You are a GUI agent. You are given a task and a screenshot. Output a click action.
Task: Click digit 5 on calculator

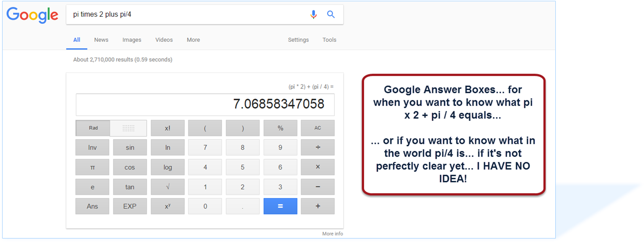242,167
